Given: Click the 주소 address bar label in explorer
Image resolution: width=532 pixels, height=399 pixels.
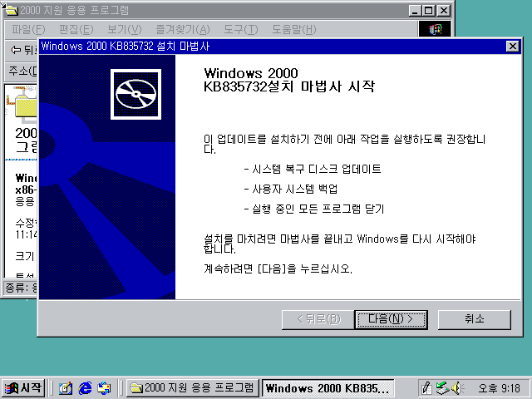Looking at the screenshot, I should 22,71.
